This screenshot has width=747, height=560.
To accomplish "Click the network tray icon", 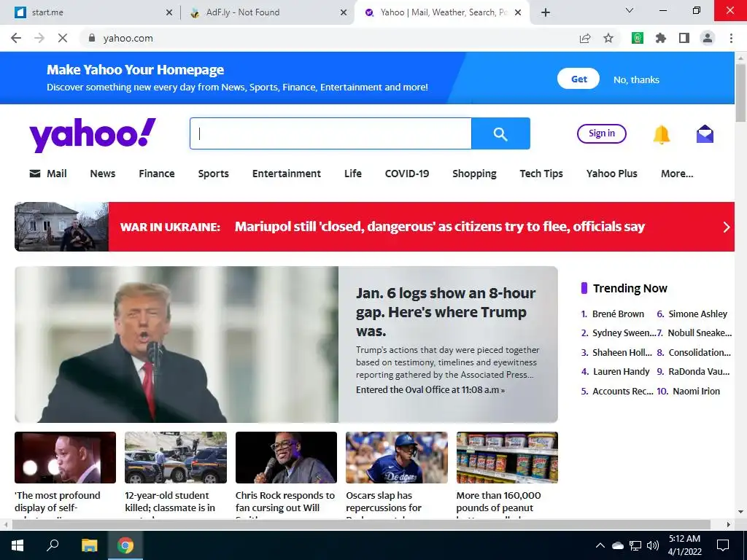I will (635, 545).
